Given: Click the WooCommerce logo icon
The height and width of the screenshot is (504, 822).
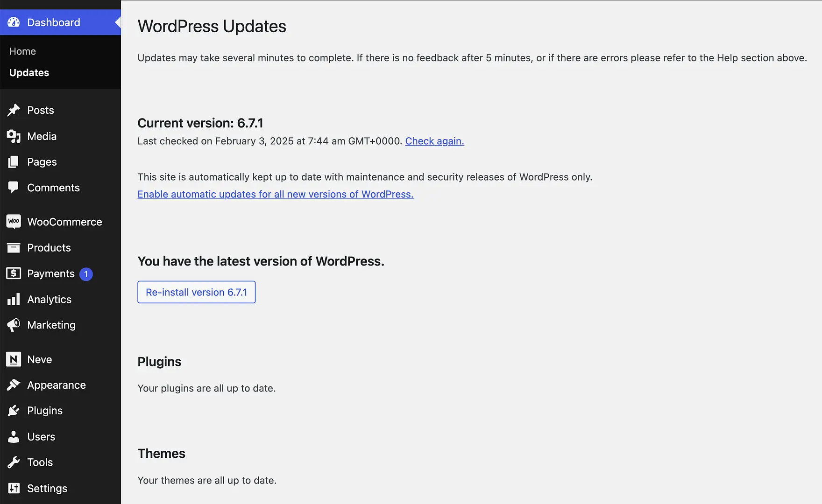Looking at the screenshot, I should point(14,221).
